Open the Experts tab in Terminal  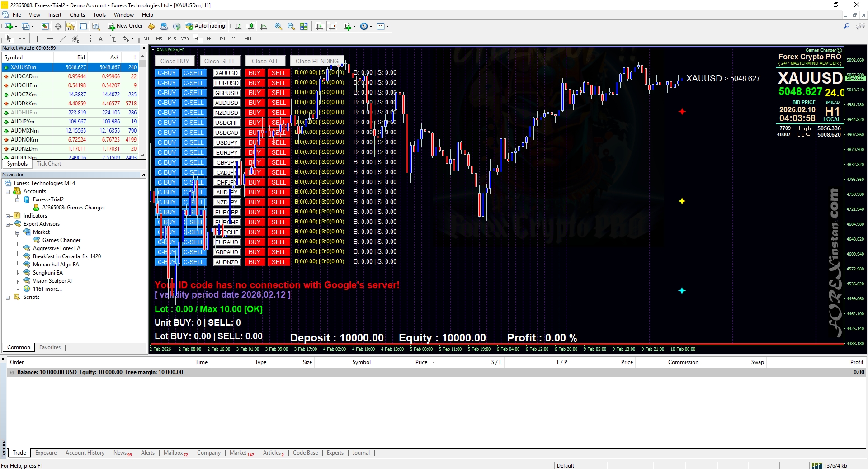point(335,453)
